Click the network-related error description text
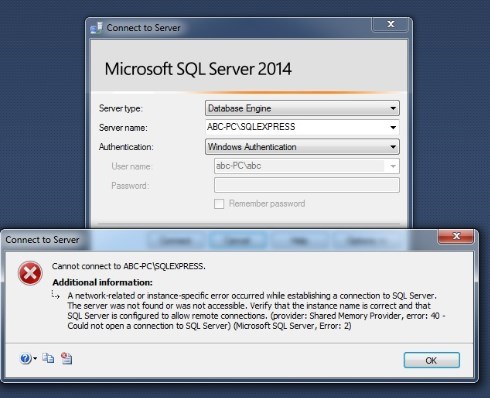 point(256,311)
